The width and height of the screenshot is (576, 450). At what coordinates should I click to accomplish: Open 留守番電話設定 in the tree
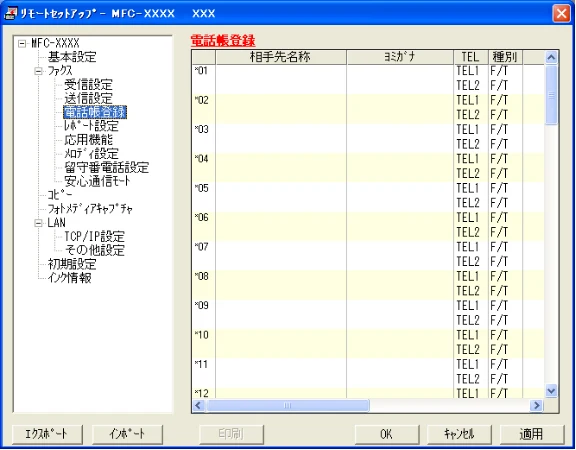coord(107,168)
